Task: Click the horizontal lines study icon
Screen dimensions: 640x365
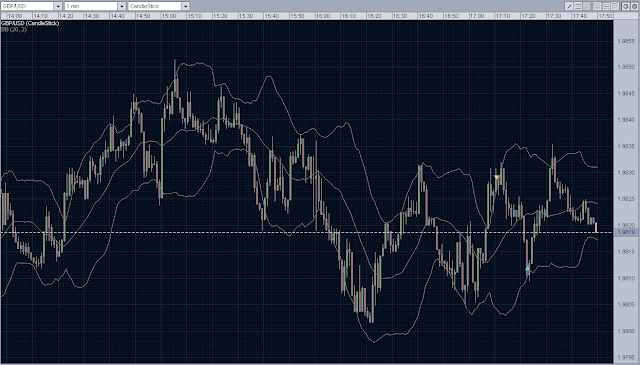Action: (578, 6)
